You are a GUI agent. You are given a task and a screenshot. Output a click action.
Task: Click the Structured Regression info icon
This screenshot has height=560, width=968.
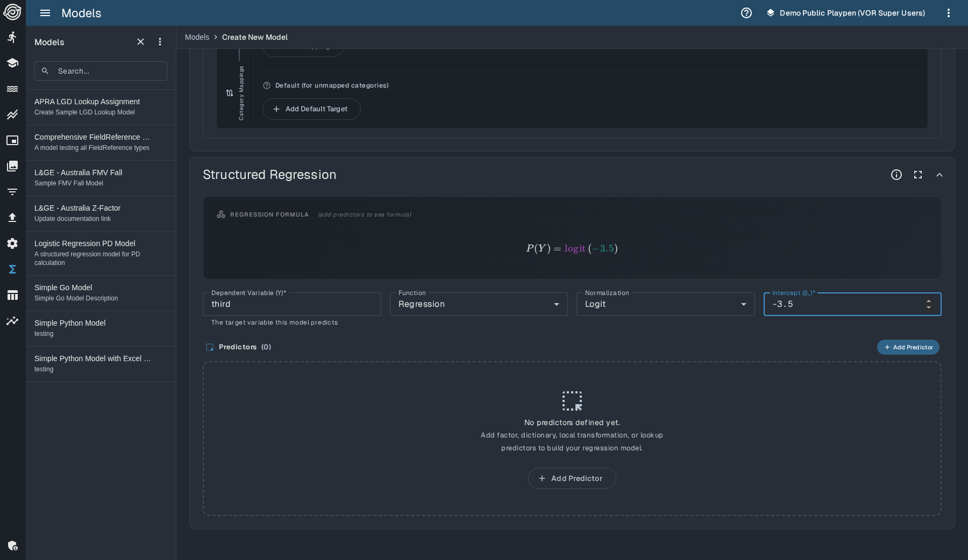(x=896, y=175)
